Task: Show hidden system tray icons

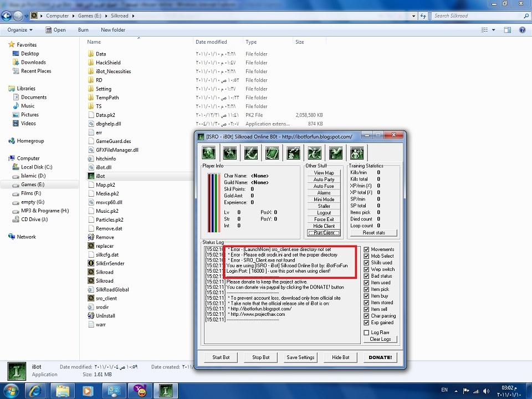Action: point(456,391)
